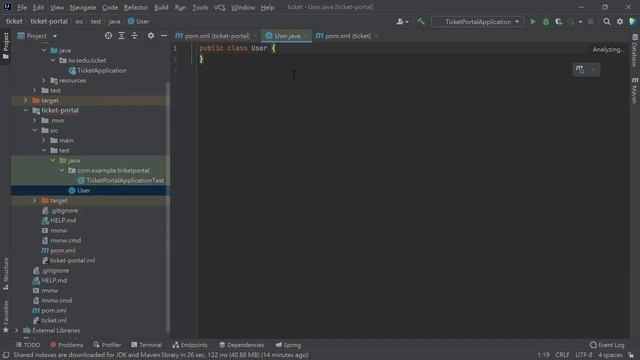Collapse com.example.ticketportal package
640x360 pixels.
pyautogui.click(x=62, y=170)
